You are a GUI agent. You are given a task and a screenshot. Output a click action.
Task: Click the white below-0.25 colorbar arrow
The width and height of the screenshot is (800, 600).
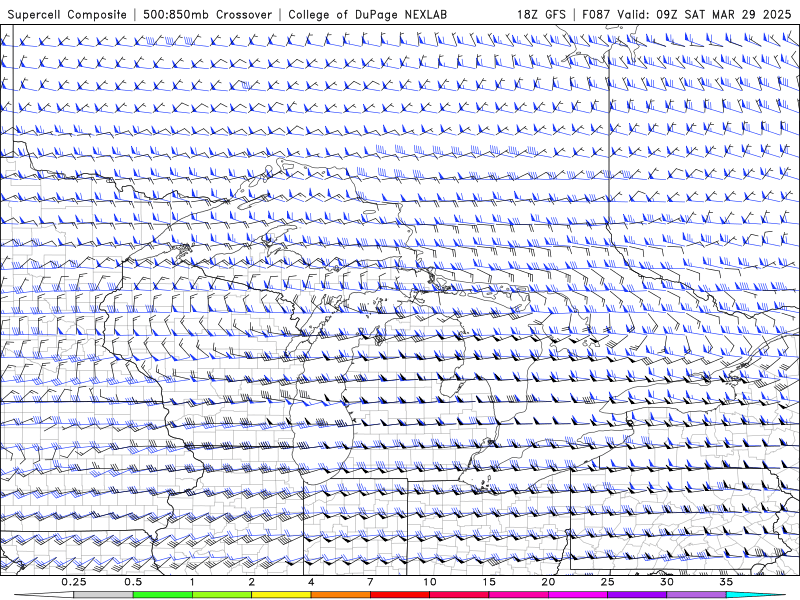pos(44,595)
